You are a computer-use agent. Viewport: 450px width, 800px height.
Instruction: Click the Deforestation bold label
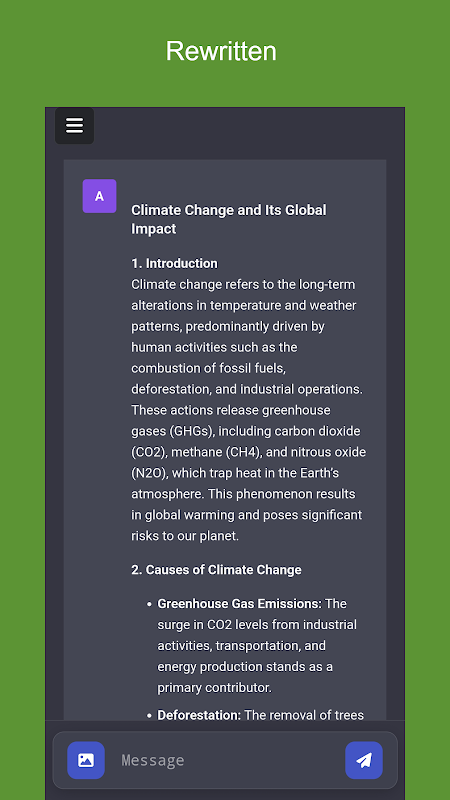pyautogui.click(x=199, y=715)
